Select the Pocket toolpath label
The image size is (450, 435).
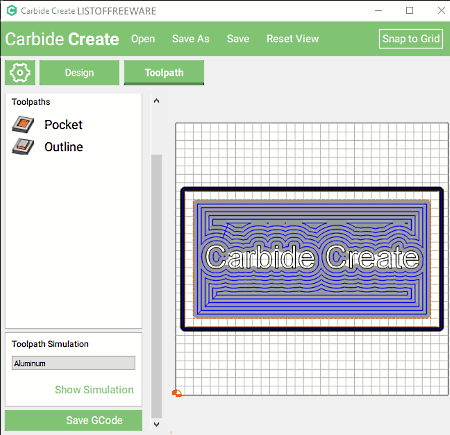[x=63, y=125]
